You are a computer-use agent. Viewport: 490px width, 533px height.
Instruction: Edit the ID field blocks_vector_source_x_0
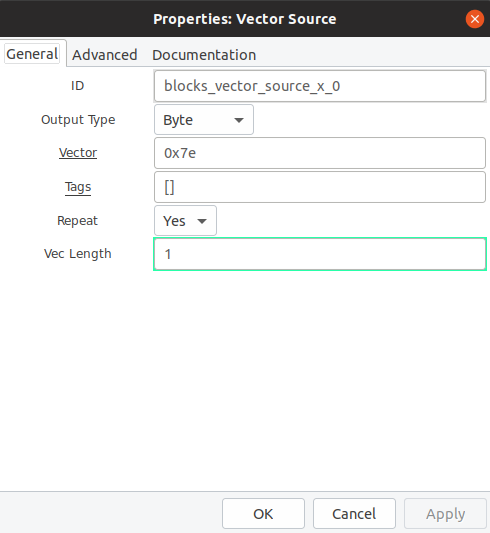320,86
